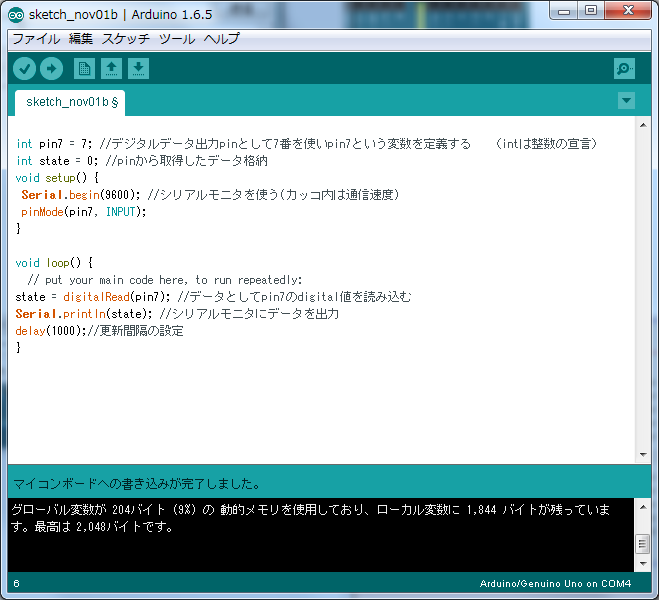Image resolution: width=659 pixels, height=600 pixels.
Task: Open the スケッチ menu
Action: pos(126,39)
